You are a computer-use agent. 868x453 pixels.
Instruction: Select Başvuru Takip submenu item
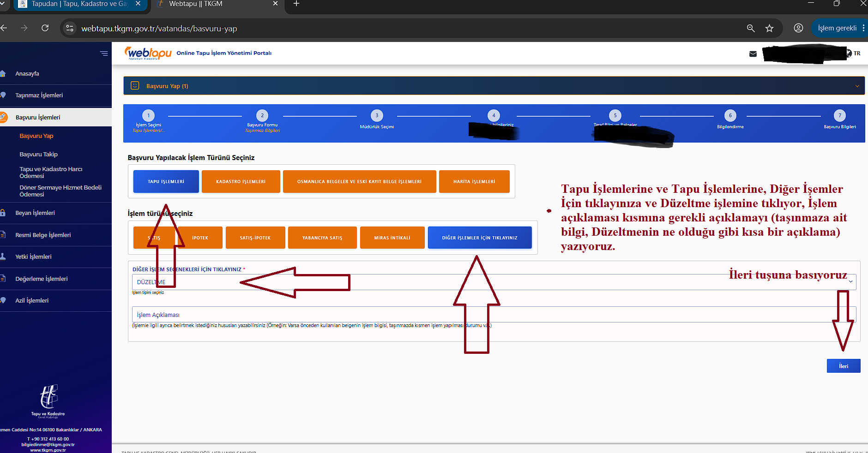(39, 155)
